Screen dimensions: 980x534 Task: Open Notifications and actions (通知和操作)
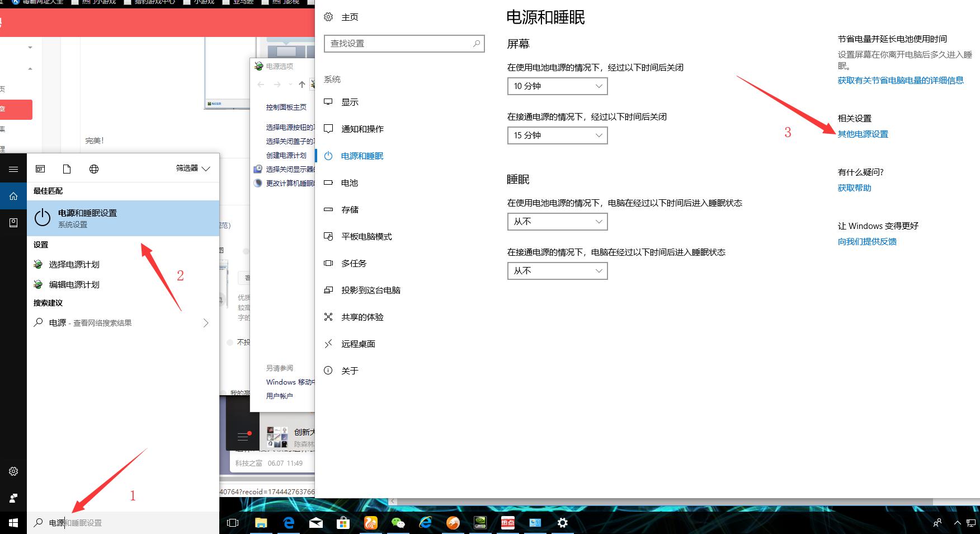coord(362,129)
